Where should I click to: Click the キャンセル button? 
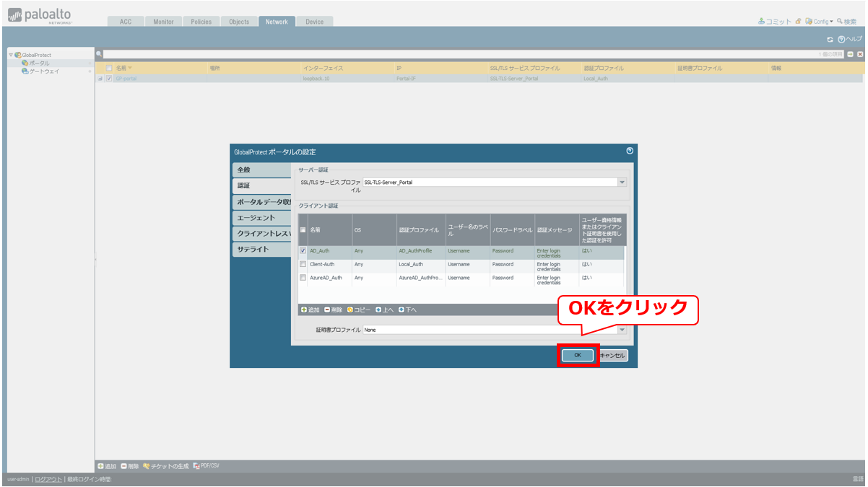pyautogui.click(x=613, y=356)
